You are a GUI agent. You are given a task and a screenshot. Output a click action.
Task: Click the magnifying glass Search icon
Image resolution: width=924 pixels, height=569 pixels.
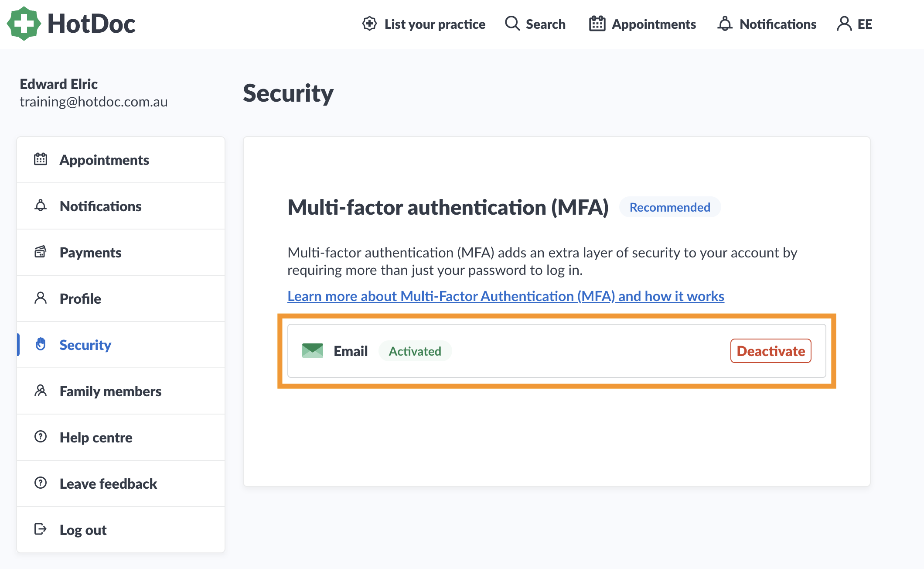click(x=512, y=24)
